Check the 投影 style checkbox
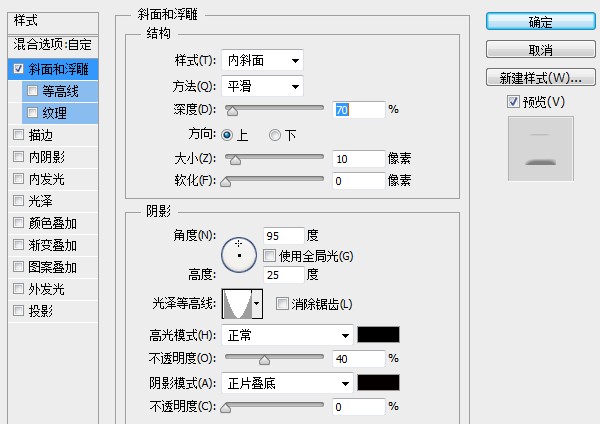The image size is (600, 424). [x=18, y=310]
